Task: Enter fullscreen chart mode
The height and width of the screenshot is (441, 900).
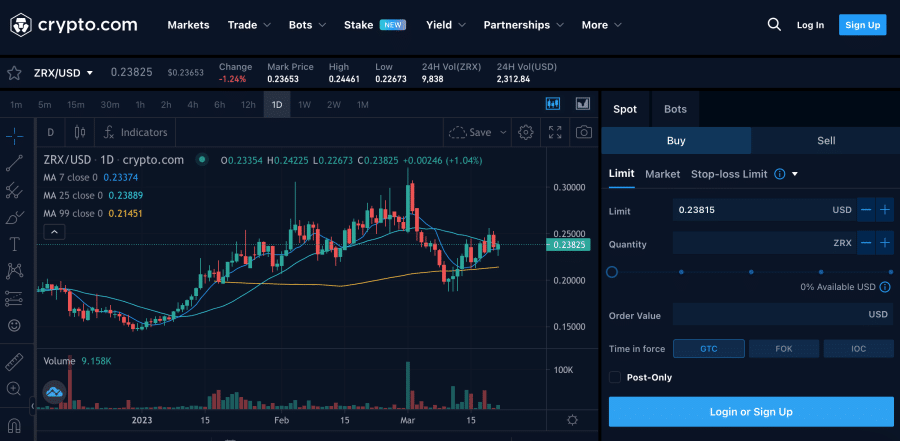Action: pyautogui.click(x=555, y=133)
